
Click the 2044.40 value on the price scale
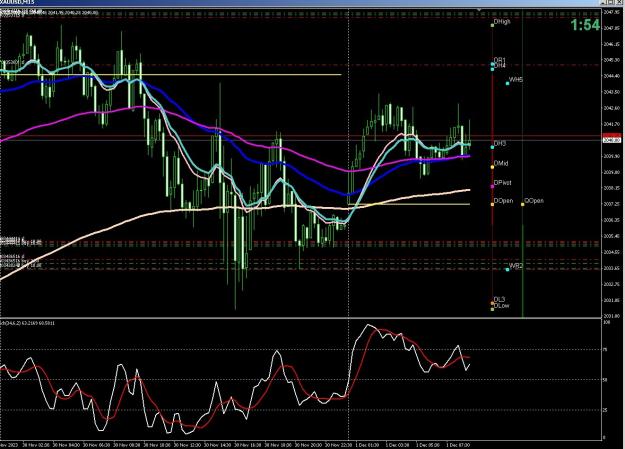coord(613,76)
